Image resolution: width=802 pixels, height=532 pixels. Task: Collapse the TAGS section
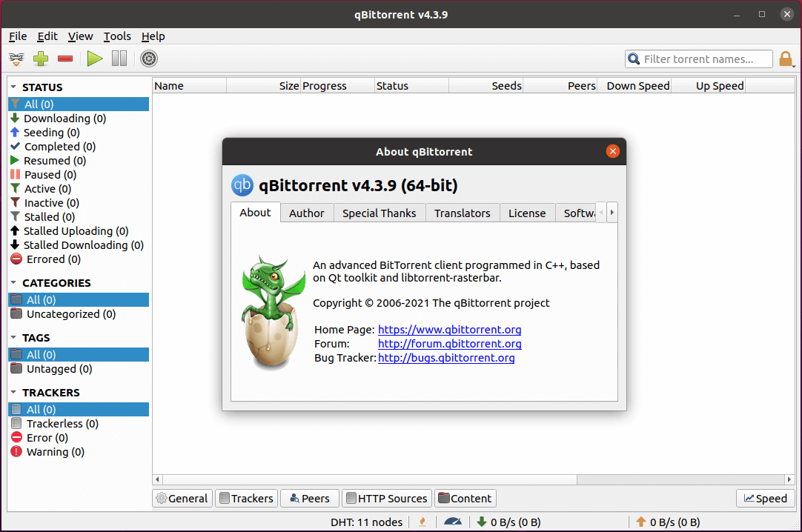tap(13, 337)
